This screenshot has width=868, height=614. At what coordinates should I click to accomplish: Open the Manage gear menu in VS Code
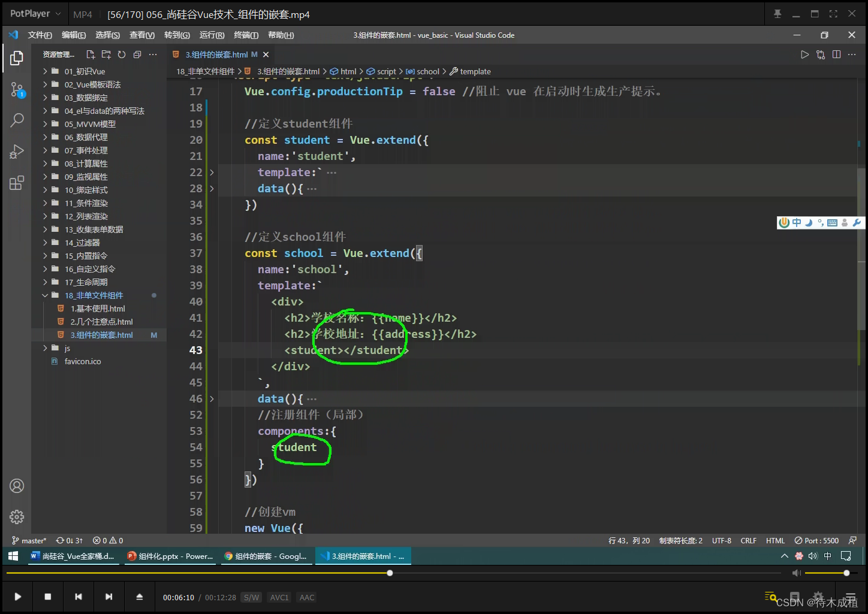17,517
